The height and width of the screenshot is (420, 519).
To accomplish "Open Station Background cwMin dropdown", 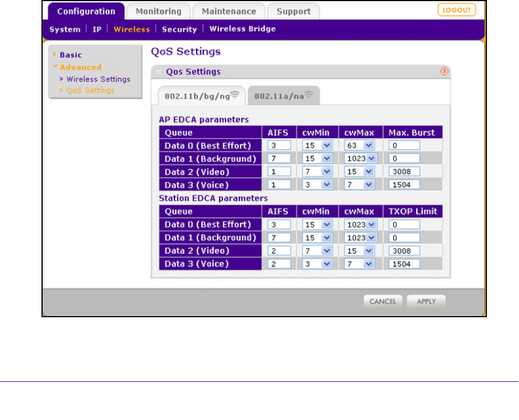I will tap(317, 238).
